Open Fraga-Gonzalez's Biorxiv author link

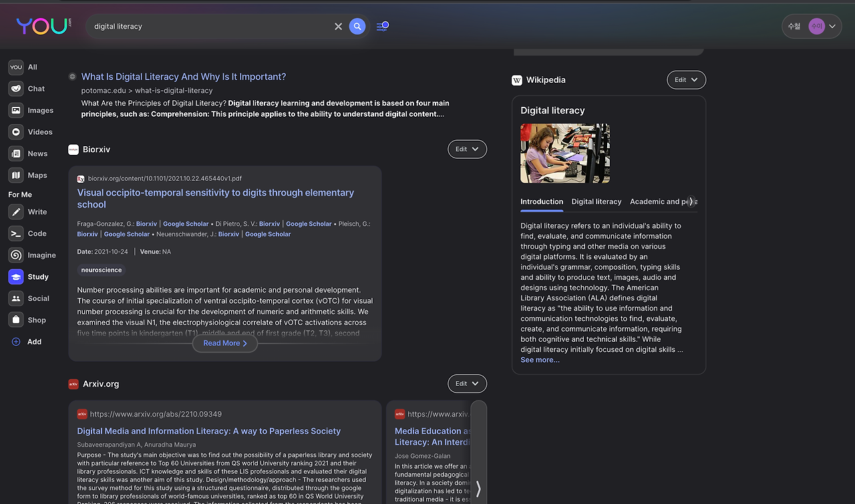146,224
